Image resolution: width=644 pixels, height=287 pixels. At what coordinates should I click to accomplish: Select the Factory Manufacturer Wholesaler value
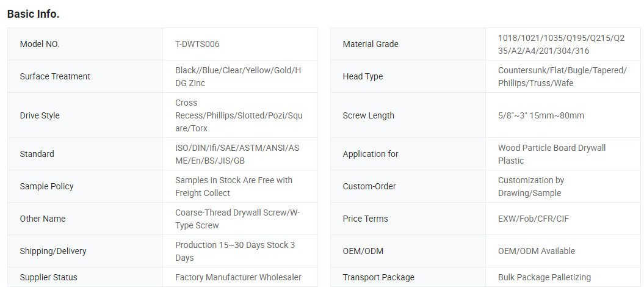pos(238,277)
